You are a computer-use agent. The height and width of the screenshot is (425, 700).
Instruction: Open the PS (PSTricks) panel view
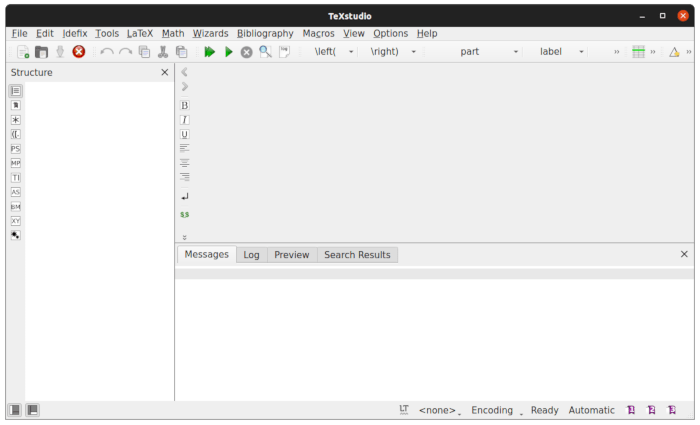tap(16, 149)
